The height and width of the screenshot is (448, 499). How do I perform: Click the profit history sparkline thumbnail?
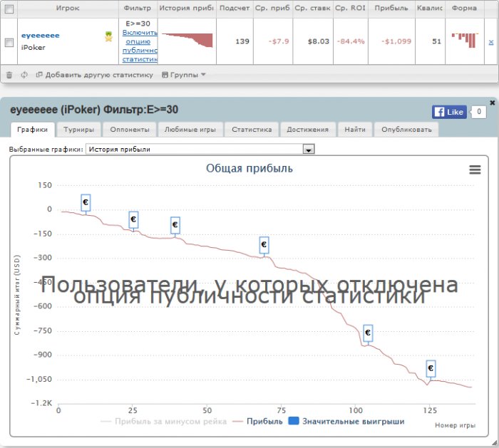[187, 40]
